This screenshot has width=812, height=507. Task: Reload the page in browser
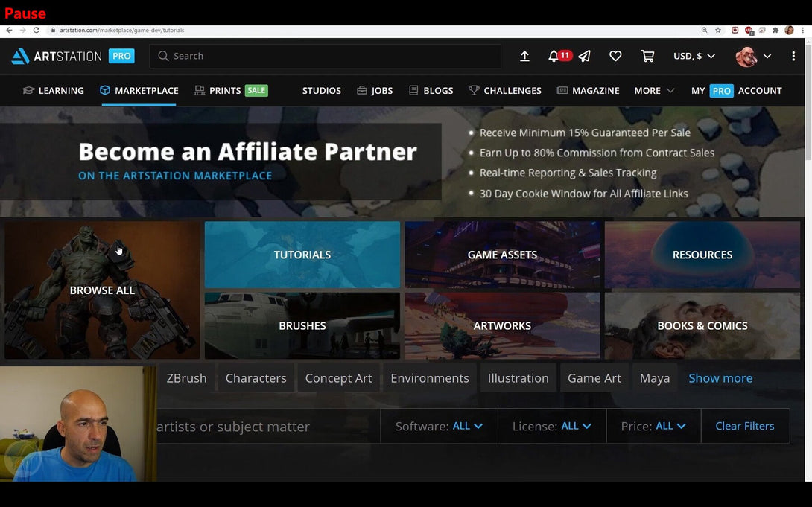click(36, 30)
